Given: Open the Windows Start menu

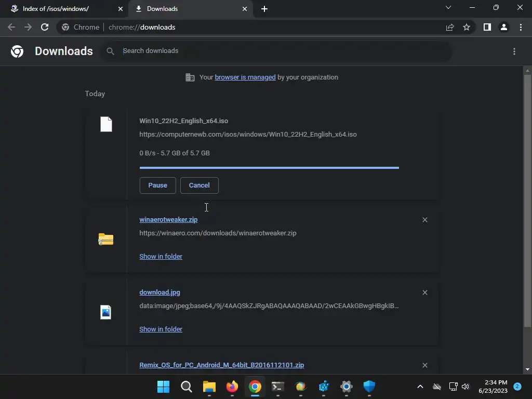Looking at the screenshot, I should [163, 387].
